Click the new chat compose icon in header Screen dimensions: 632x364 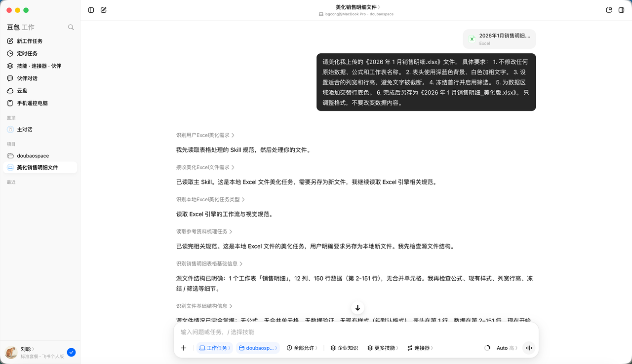(x=104, y=10)
